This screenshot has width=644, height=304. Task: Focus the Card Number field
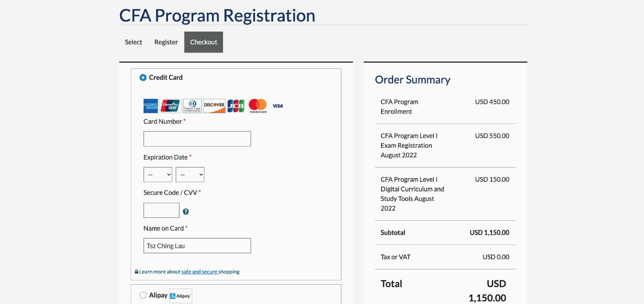pos(197,139)
